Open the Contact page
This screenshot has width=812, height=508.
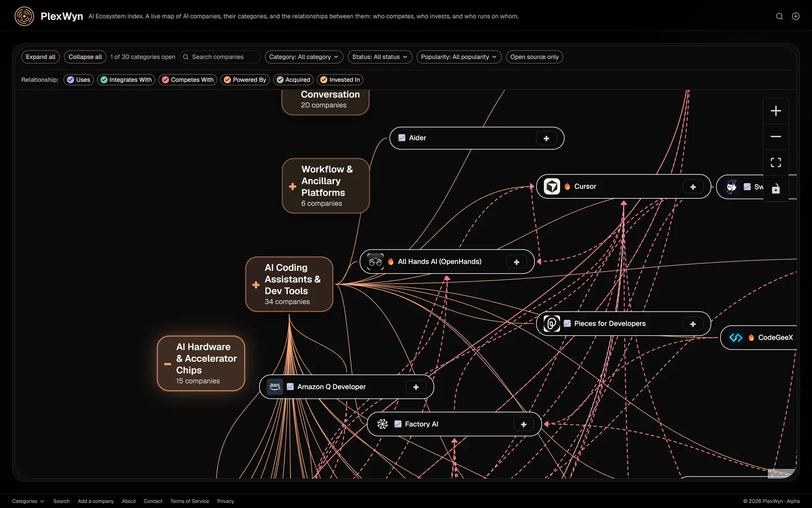click(153, 501)
